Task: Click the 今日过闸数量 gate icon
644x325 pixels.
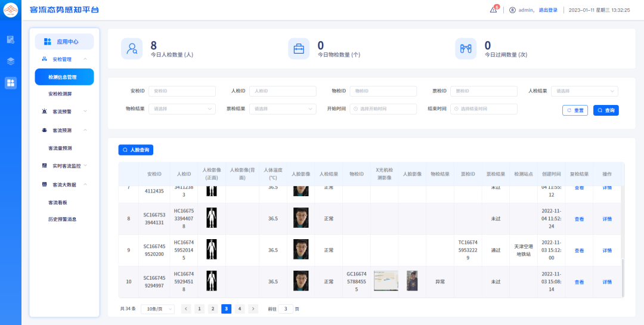Action: click(466, 49)
